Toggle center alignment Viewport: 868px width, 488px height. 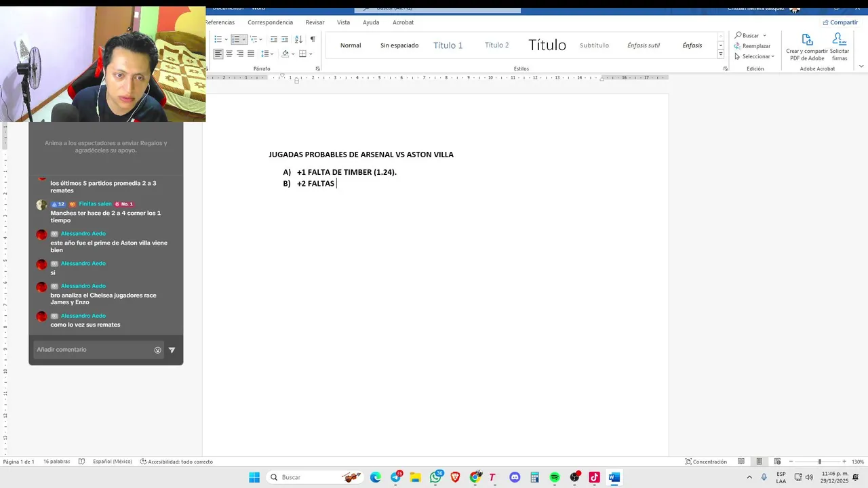pos(229,54)
